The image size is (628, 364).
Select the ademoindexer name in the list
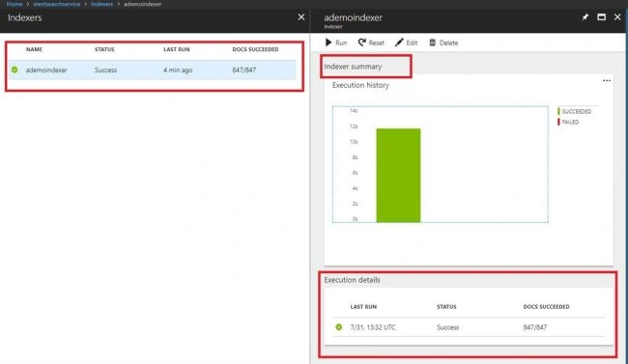tap(46, 70)
